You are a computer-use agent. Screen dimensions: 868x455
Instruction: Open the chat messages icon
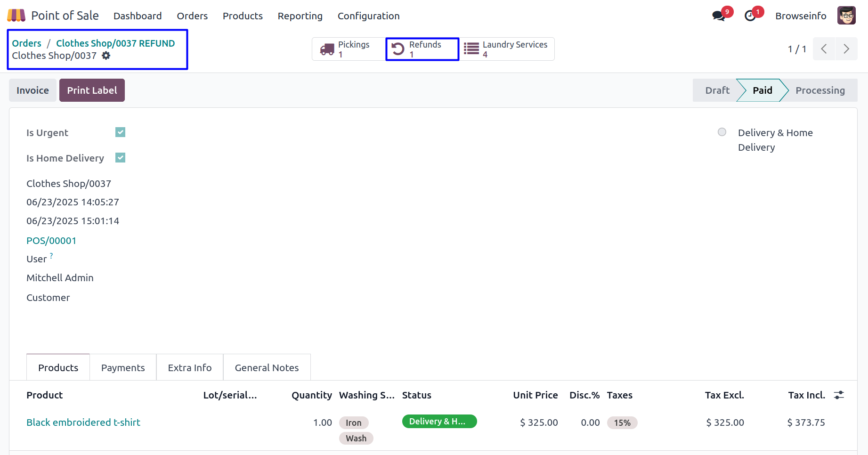[x=718, y=16]
